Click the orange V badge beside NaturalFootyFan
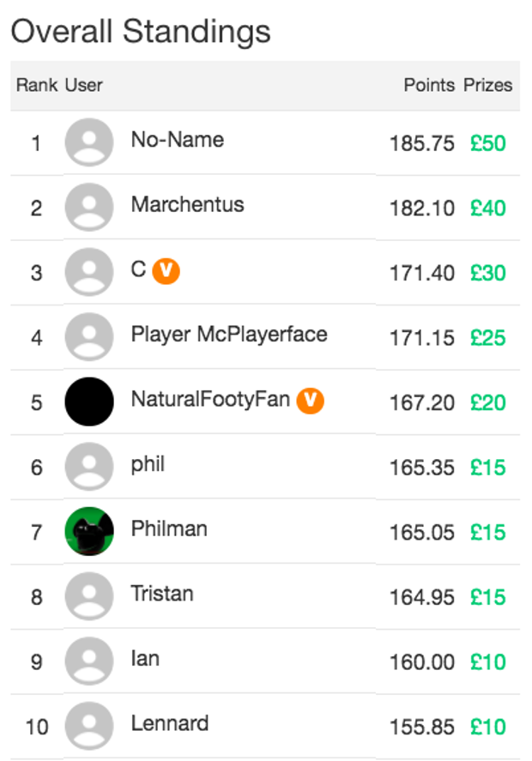Screen dimensions: 532x761 pyautogui.click(x=311, y=401)
